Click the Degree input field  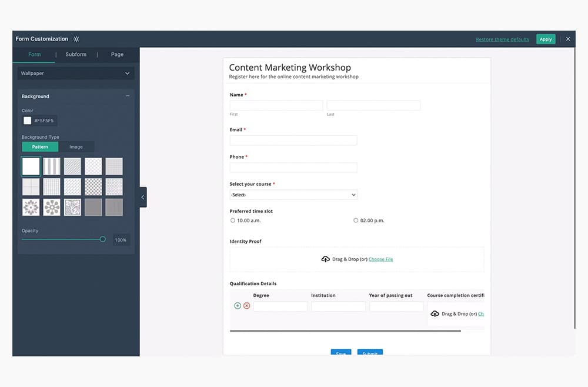(280, 306)
